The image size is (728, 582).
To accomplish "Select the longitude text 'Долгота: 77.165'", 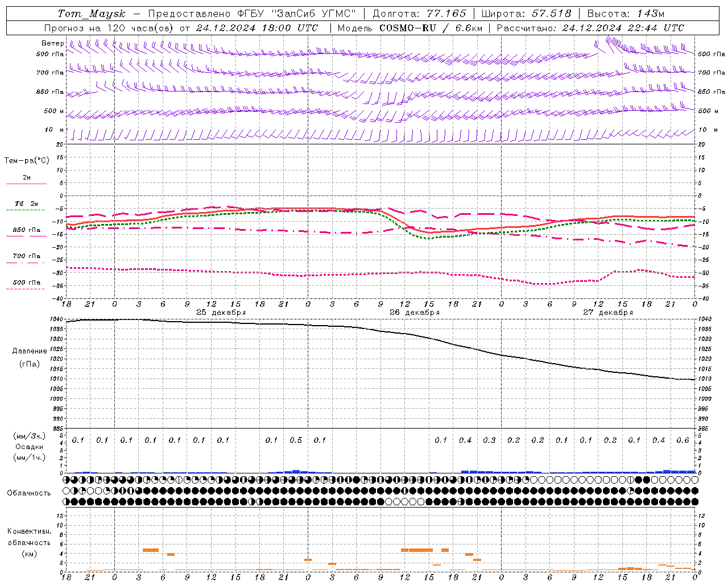I will click(x=419, y=14).
